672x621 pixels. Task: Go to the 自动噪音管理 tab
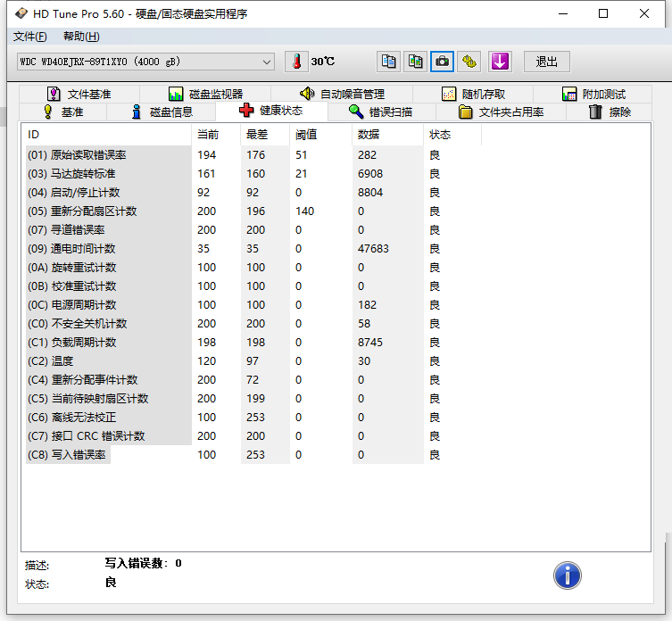pyautogui.click(x=342, y=94)
